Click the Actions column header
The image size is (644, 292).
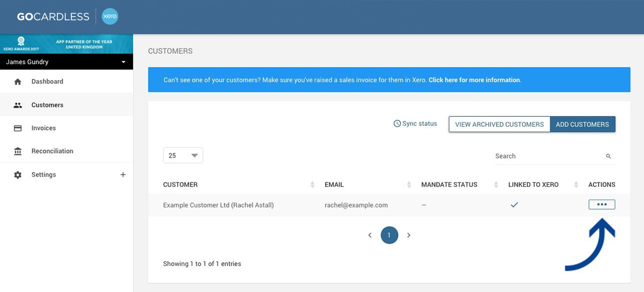point(602,185)
